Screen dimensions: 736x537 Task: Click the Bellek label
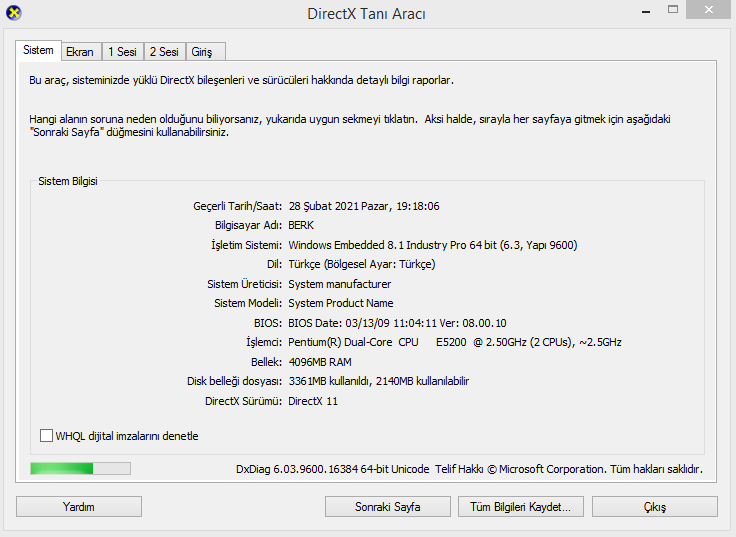coord(266,362)
